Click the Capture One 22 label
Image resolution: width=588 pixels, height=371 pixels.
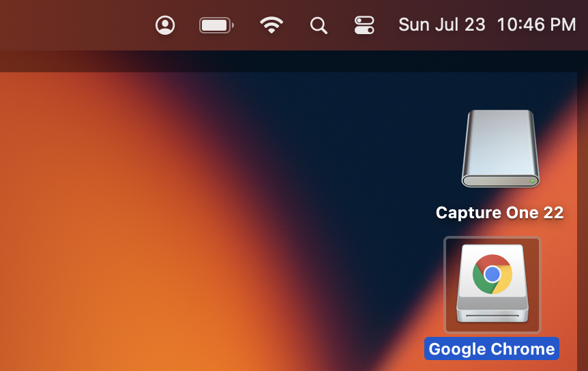(x=499, y=213)
